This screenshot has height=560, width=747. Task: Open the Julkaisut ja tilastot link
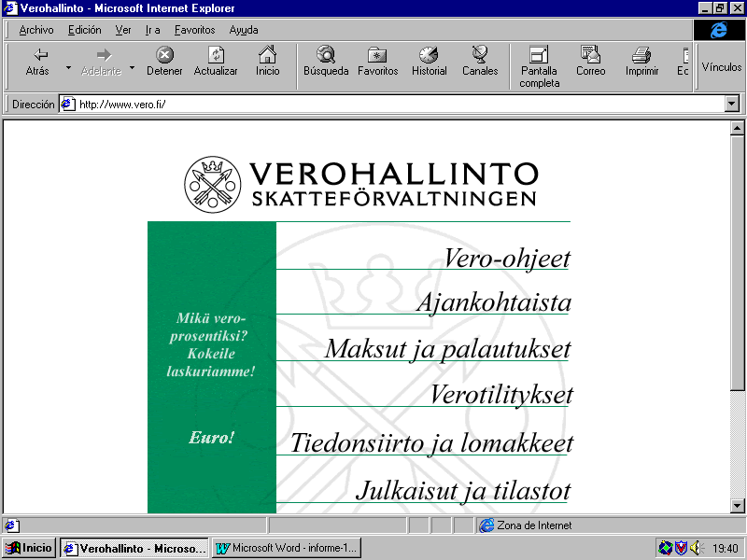[x=463, y=491]
